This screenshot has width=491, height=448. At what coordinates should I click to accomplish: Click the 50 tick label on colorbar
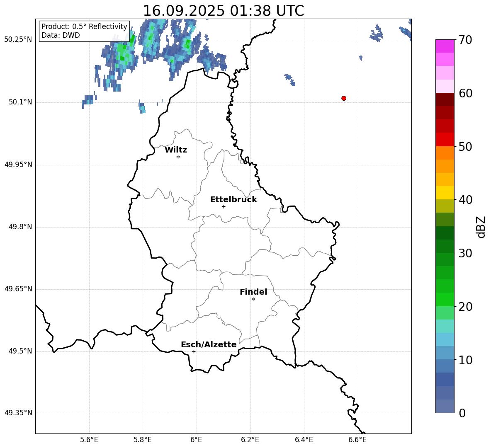coord(465,146)
